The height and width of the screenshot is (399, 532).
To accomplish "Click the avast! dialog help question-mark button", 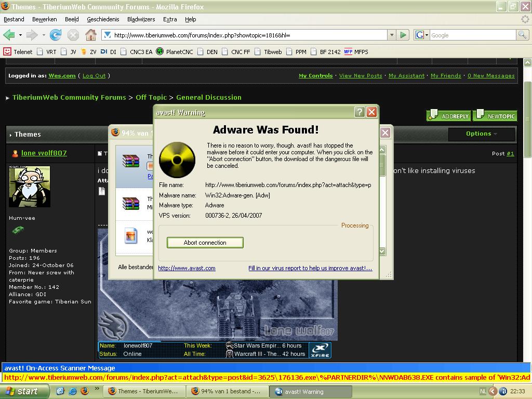I will tap(360, 112).
